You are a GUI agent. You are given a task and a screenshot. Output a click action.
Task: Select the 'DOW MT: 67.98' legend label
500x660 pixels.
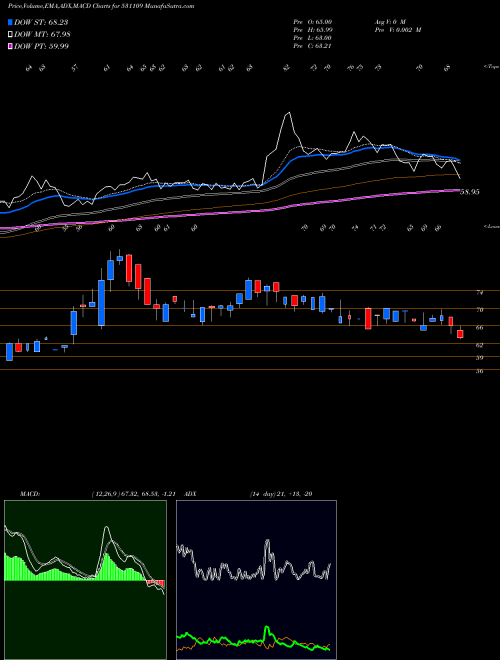coord(42,35)
